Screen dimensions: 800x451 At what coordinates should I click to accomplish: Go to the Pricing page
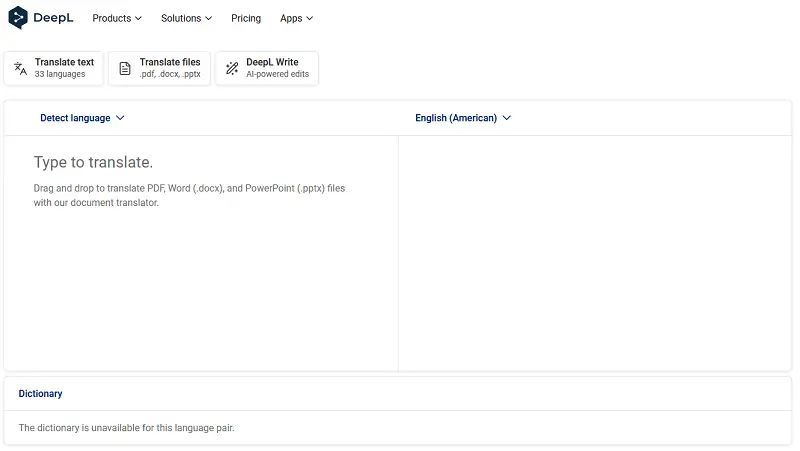click(x=246, y=18)
